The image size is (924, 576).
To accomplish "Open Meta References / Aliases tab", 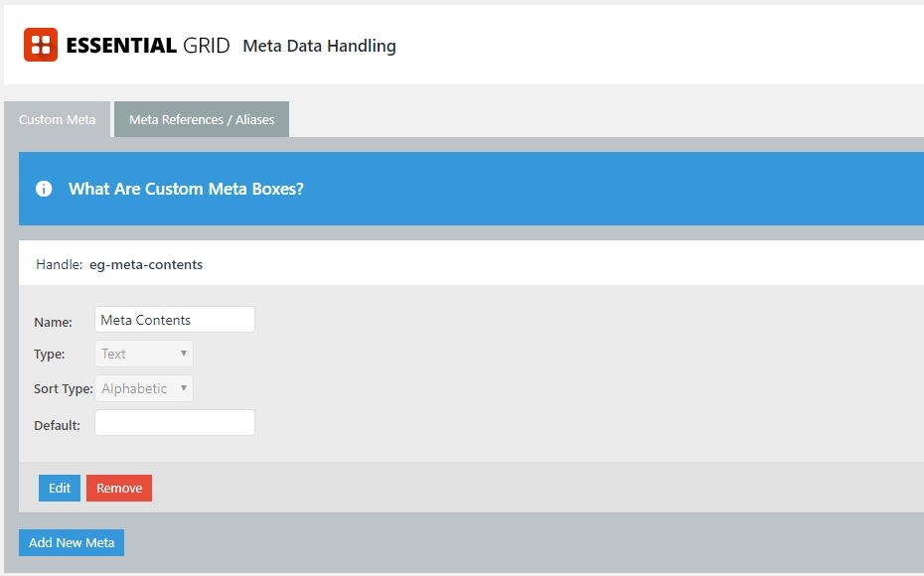I will [202, 119].
